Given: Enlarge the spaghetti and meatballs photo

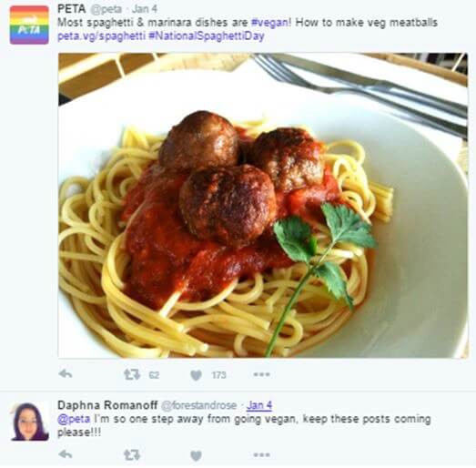Looking at the screenshot, I should coord(263,206).
